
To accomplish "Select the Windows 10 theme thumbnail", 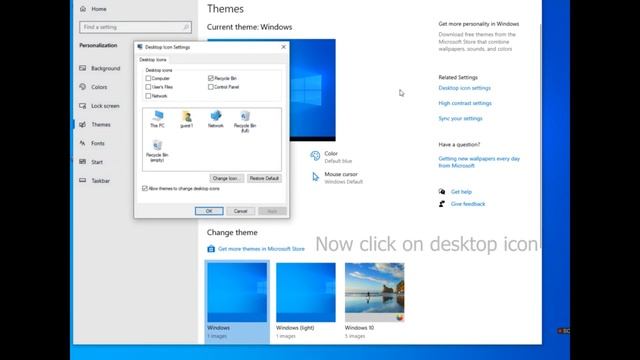I will coord(375,292).
